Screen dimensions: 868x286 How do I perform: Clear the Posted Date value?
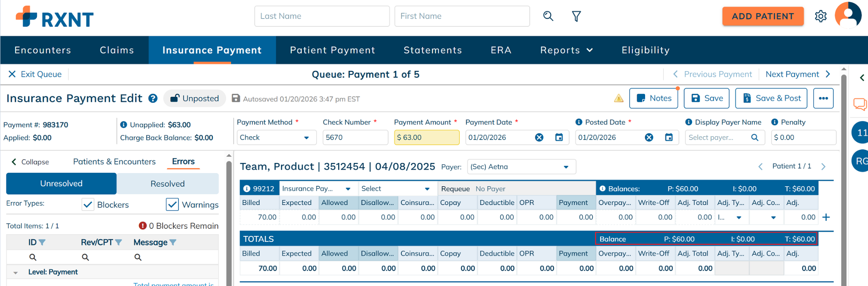pos(649,137)
